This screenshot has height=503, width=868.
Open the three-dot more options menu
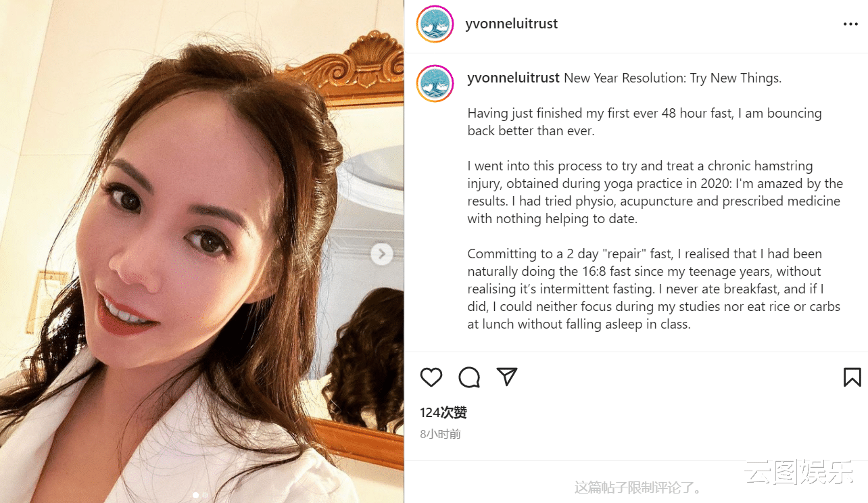click(850, 24)
